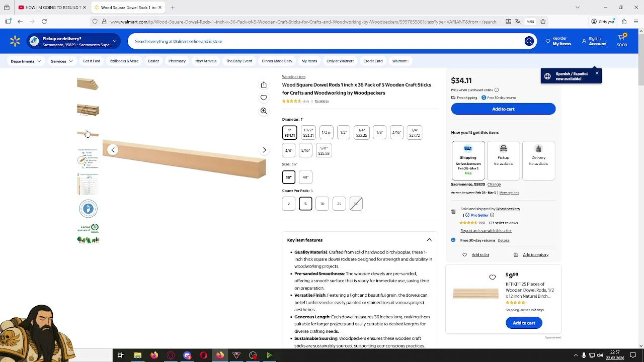Open browser extensions icon

(x=624, y=22)
